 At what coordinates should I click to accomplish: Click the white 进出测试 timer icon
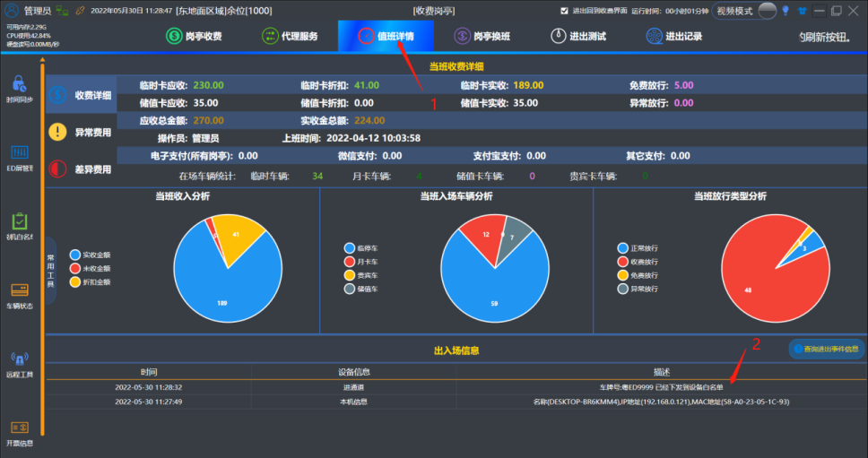click(x=558, y=36)
